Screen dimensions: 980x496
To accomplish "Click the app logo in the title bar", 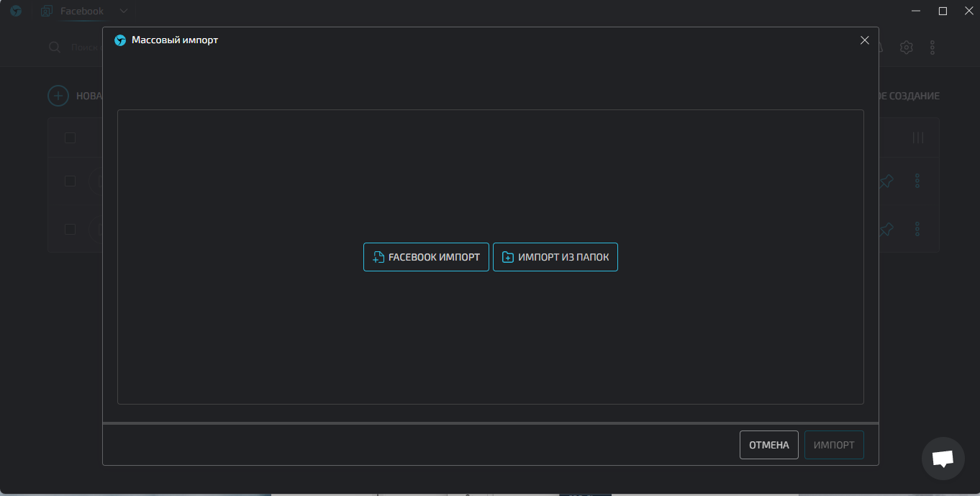I will coord(16,11).
